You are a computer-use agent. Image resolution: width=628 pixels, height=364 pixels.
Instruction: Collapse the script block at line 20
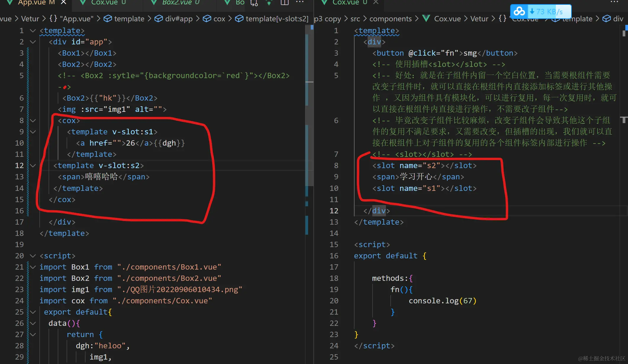33,256
